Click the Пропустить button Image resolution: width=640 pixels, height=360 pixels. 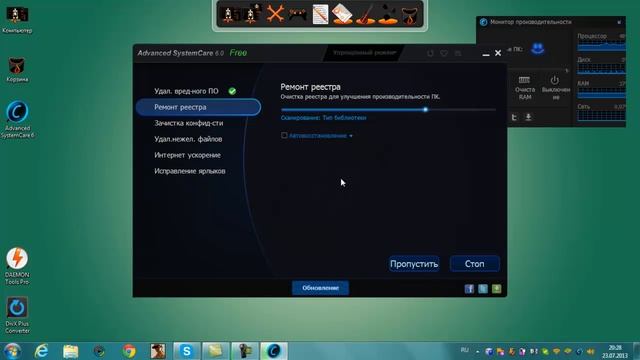[x=414, y=264]
